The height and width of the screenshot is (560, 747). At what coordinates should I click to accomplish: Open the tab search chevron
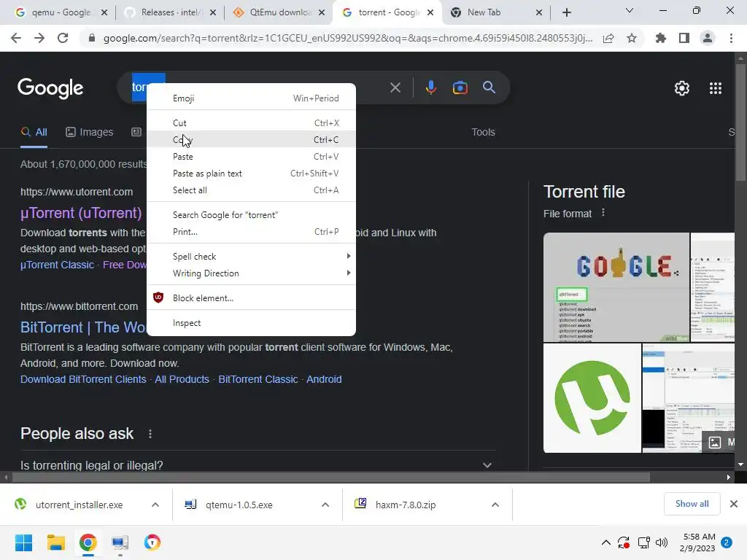coord(630,10)
